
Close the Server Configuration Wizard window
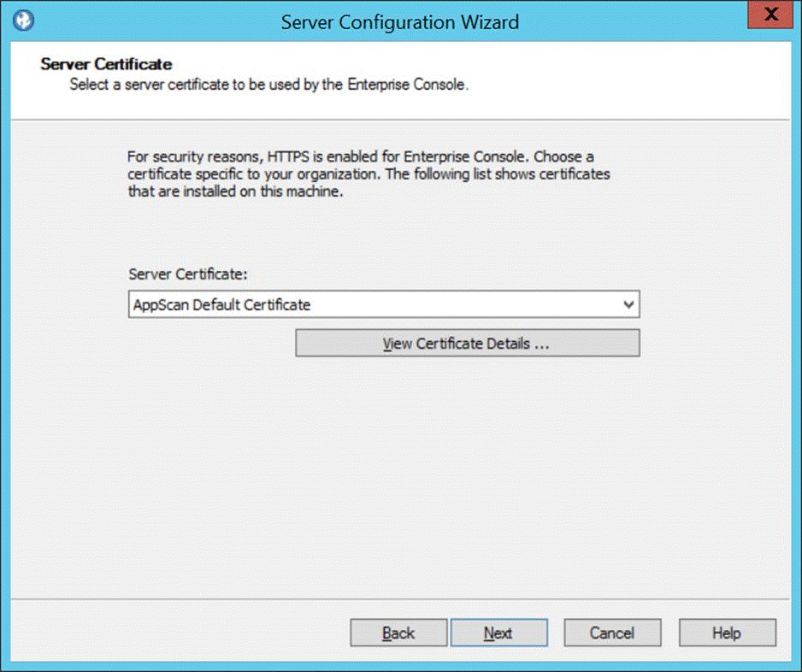click(x=770, y=17)
